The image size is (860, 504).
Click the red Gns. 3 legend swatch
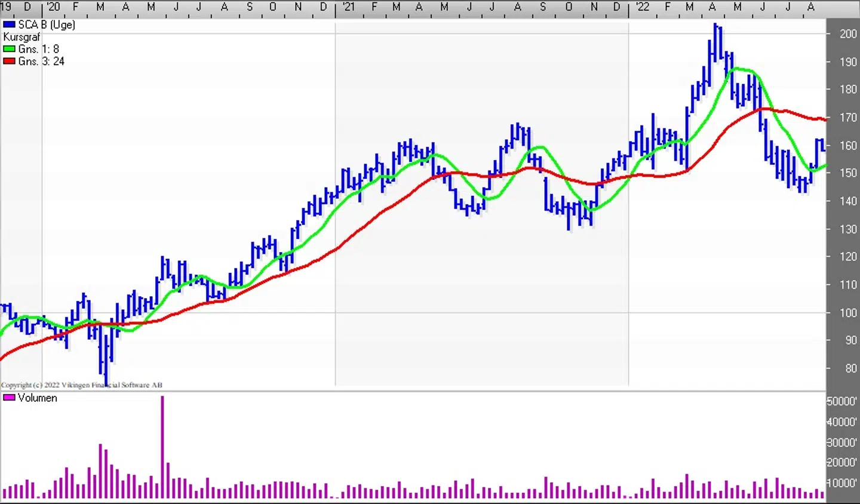(x=9, y=61)
